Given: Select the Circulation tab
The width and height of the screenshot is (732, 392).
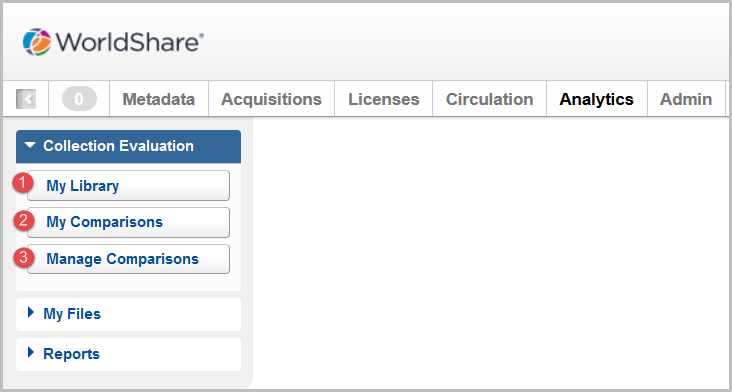Looking at the screenshot, I should [x=489, y=99].
